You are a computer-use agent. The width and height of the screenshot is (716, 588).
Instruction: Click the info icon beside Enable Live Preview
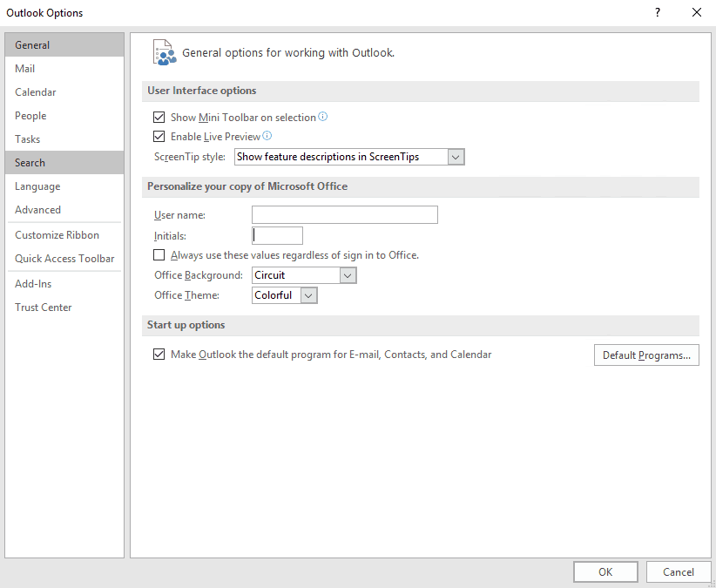(x=267, y=136)
